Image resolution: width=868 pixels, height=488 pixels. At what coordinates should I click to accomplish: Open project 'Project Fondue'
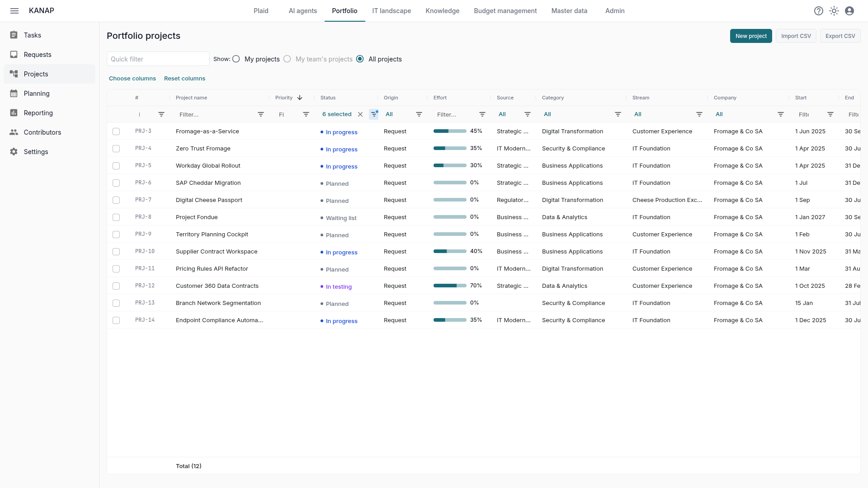click(197, 217)
